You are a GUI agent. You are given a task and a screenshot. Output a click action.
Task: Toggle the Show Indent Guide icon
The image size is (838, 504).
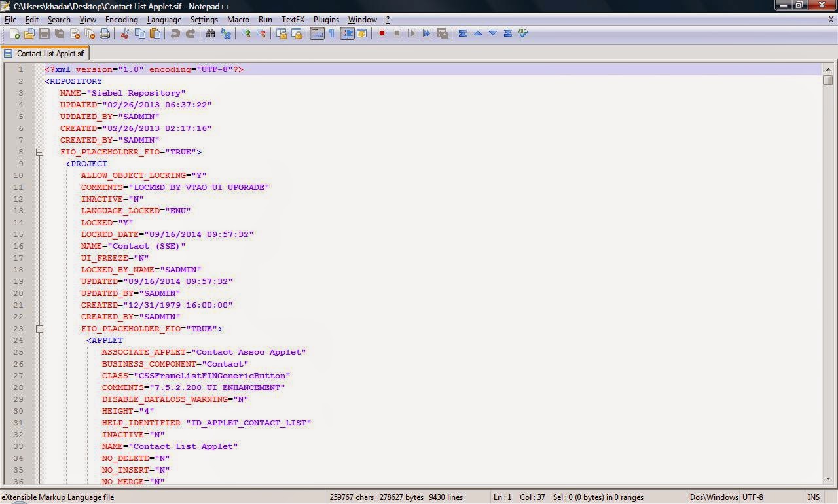pyautogui.click(x=348, y=33)
